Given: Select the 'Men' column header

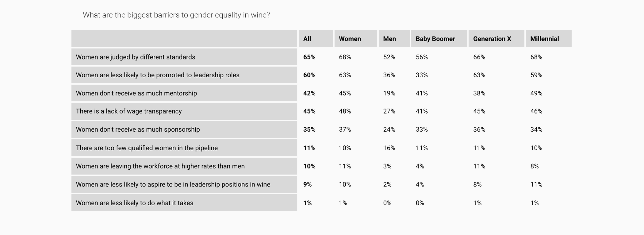Looking at the screenshot, I should (x=394, y=39).
